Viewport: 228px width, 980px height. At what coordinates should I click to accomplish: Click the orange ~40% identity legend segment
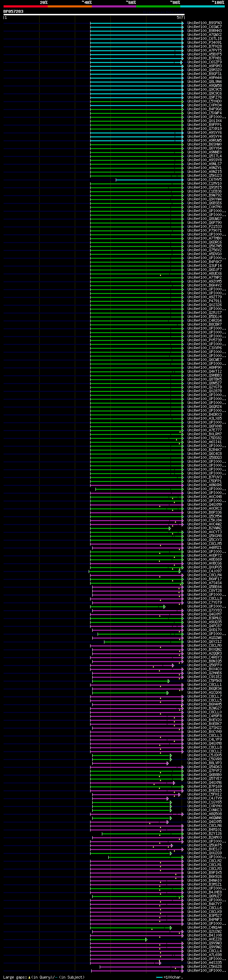[70, 6]
